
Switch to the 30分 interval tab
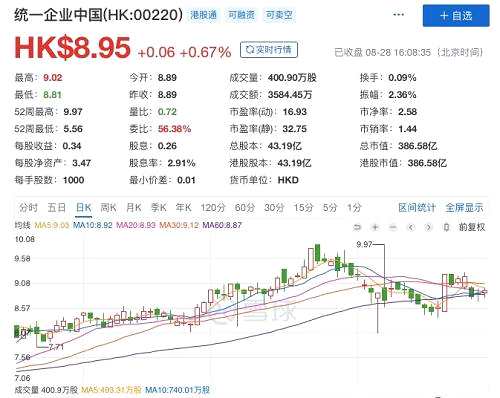tap(274, 208)
